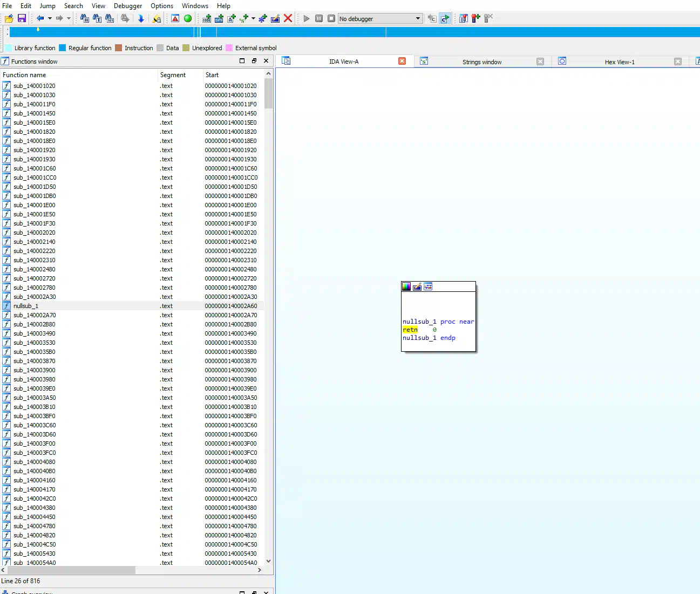Select function sub_140002A70 in list

point(35,315)
